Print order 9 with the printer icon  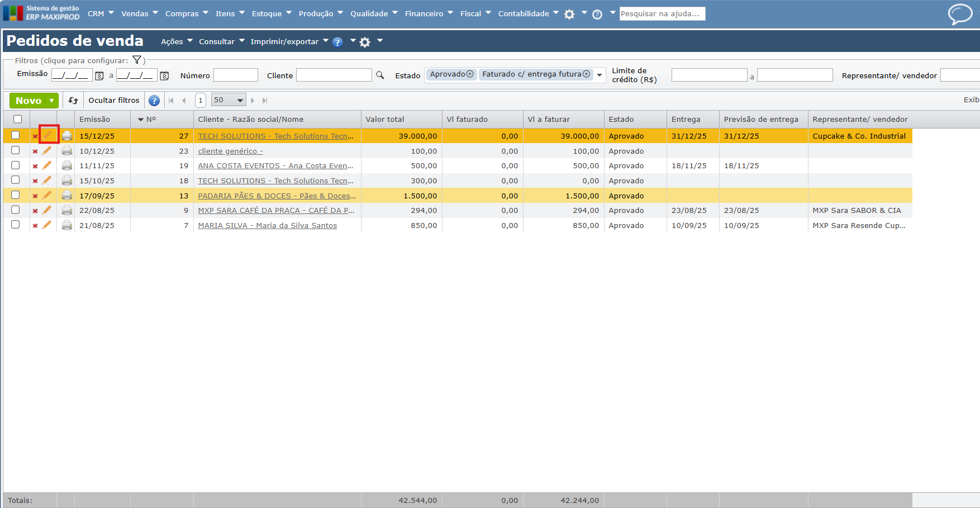tap(67, 210)
